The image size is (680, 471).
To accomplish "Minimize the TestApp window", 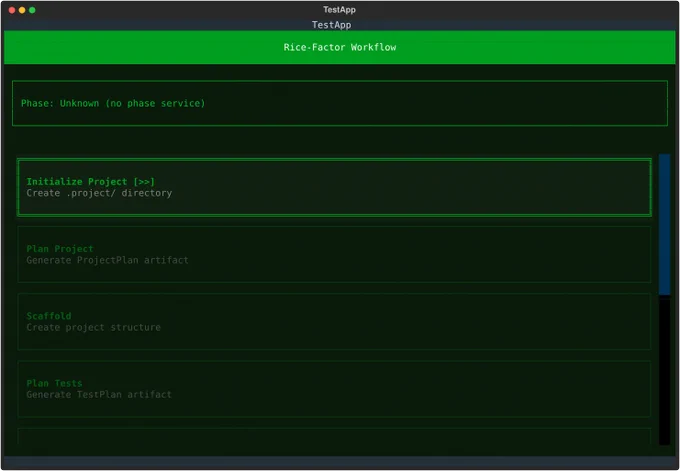I will [22, 10].
